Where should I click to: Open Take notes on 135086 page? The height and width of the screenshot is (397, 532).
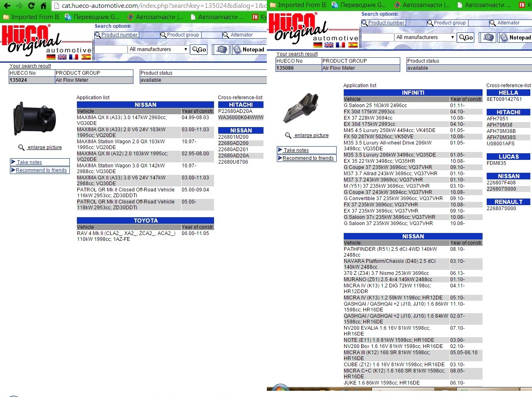tap(307, 150)
